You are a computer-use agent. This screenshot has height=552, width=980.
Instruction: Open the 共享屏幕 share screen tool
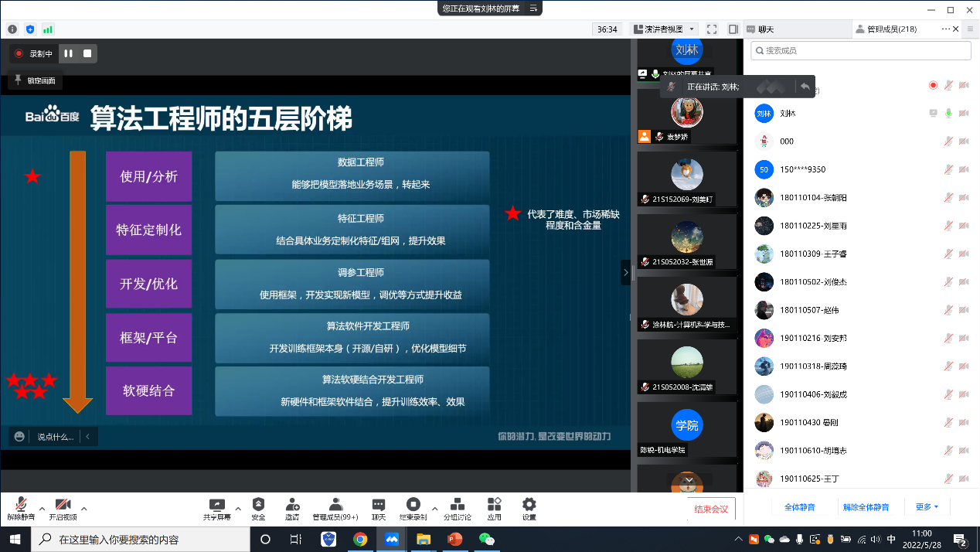click(216, 507)
